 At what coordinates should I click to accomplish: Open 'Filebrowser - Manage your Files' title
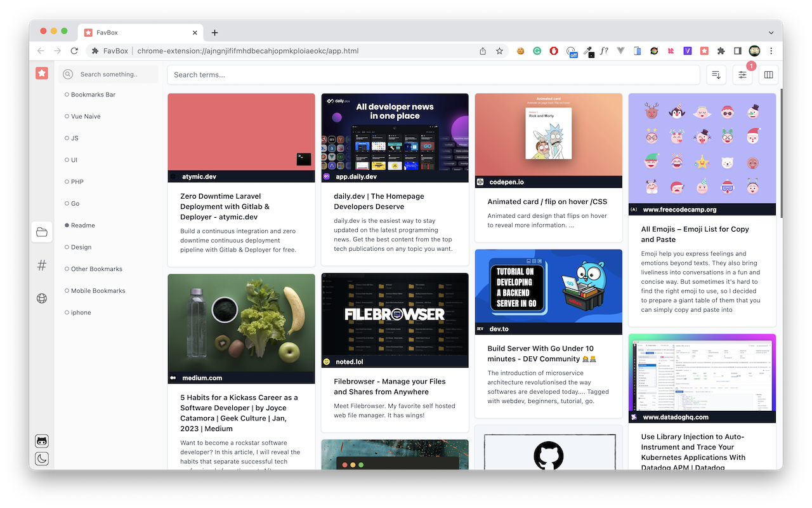390,387
